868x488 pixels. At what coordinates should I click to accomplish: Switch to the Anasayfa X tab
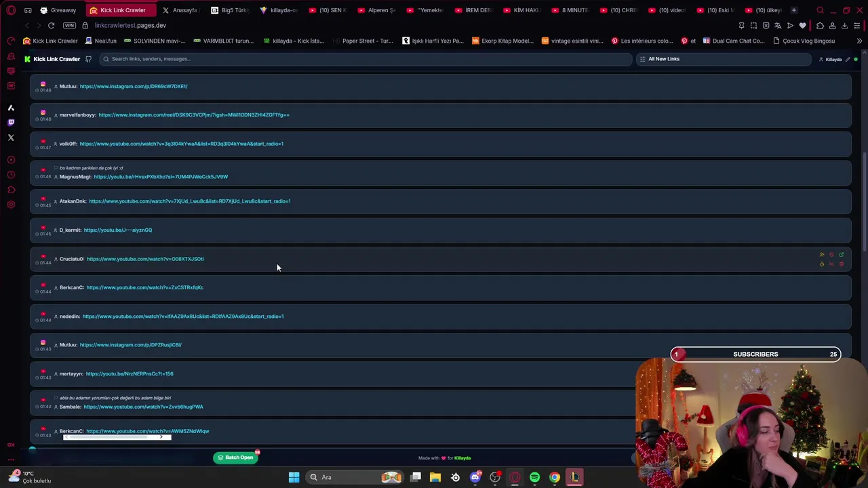click(x=180, y=10)
